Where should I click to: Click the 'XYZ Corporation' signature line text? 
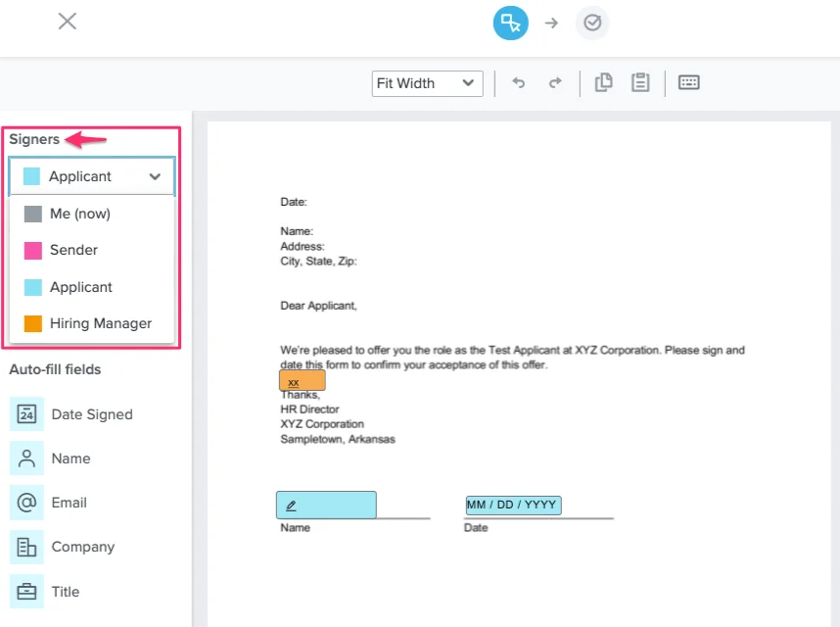coord(322,424)
